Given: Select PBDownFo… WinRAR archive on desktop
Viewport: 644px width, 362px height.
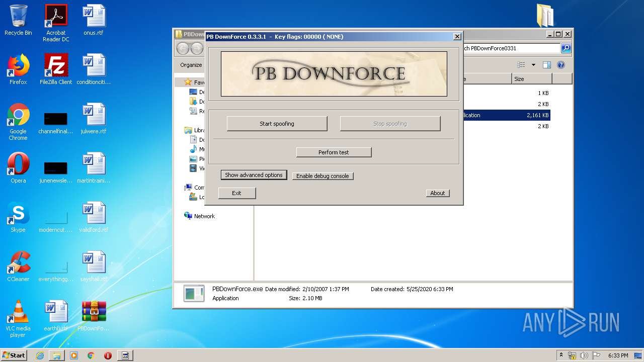Looking at the screenshot, I should coord(94,316).
